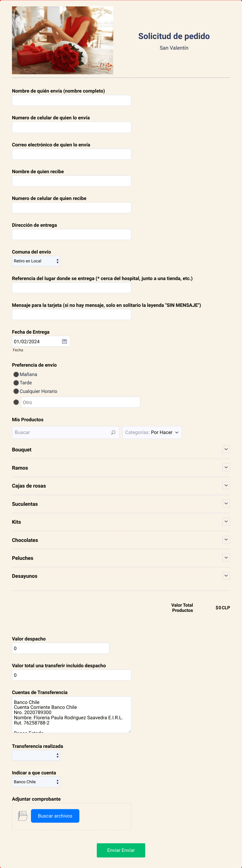Expand the Bouquet category chevron

(x=226, y=449)
